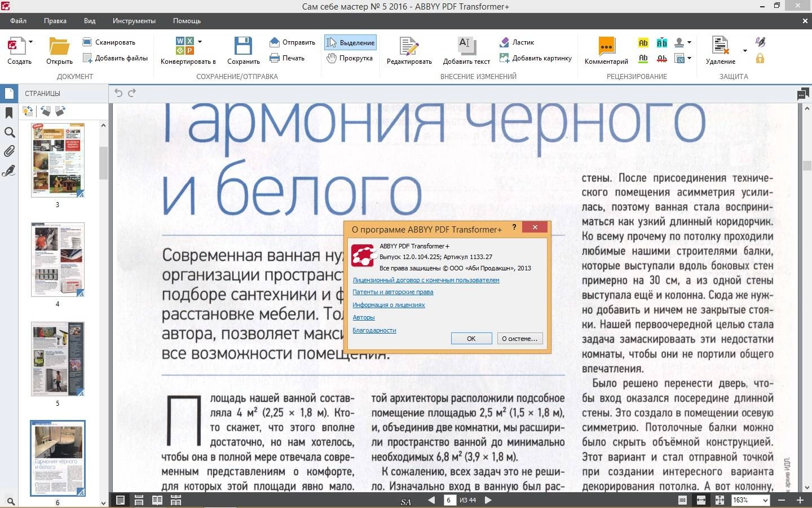This screenshot has height=508, width=812.
Task: Show the Pages panel in the sidebar
Action: tap(9, 93)
